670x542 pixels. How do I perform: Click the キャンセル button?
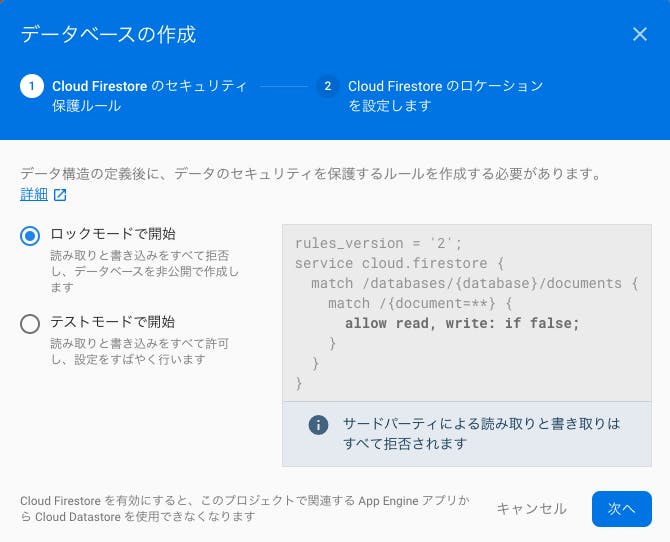532,509
